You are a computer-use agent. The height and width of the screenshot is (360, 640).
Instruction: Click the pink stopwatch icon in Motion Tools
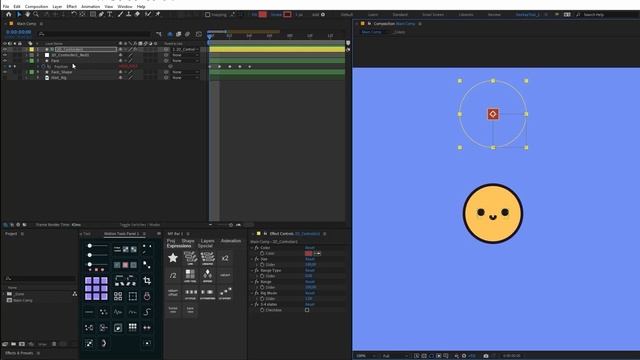[x=147, y=296]
